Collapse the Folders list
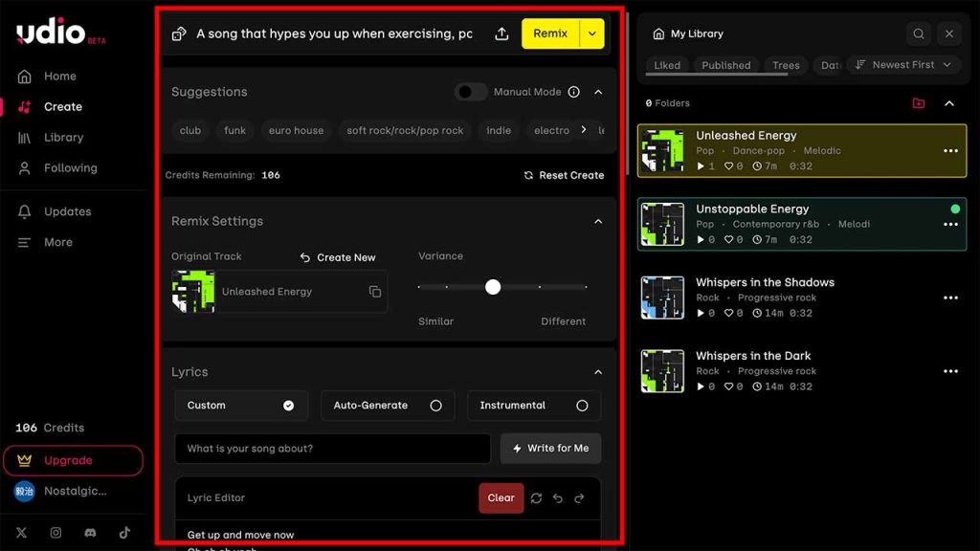The image size is (980, 551). click(x=948, y=103)
